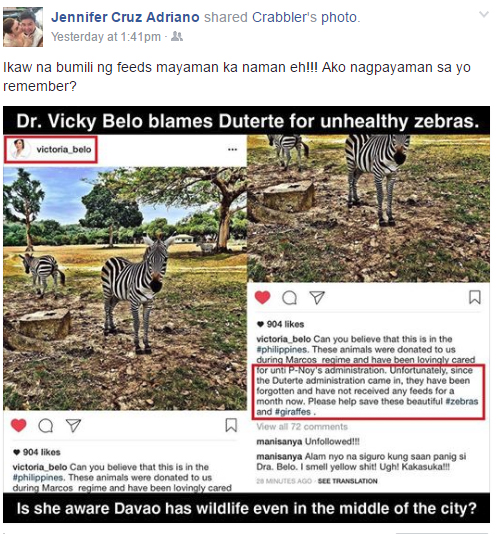Tap the comment bubble under right zebra photo

(290, 298)
